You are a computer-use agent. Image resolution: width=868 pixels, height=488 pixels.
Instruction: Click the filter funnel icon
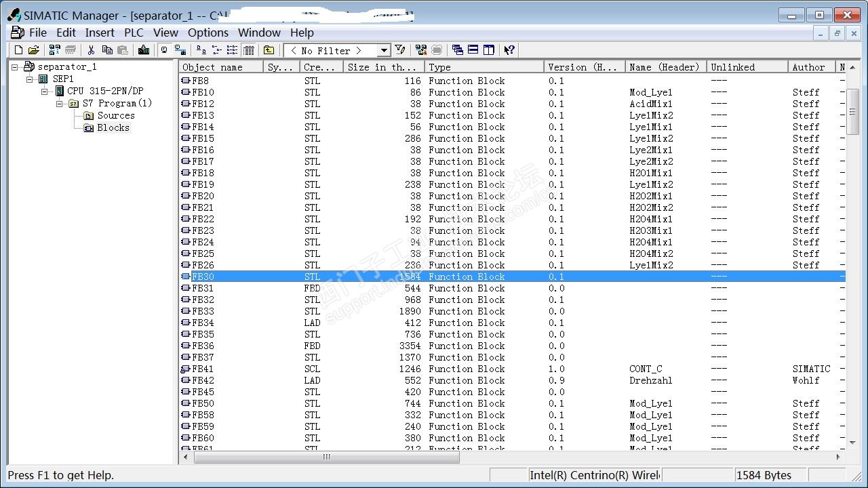tap(400, 50)
